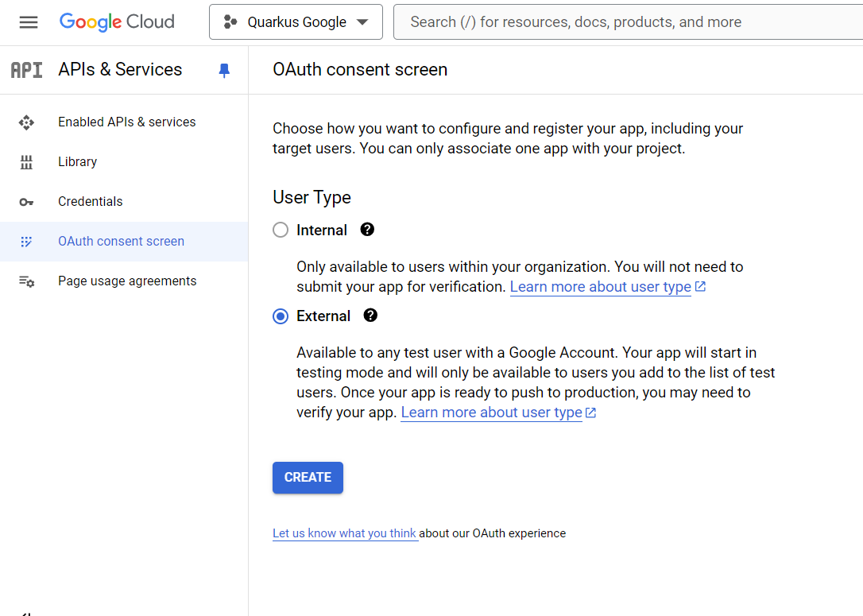The image size is (863, 616).
Task: Click the Enabled APIs & services icon
Action: [x=26, y=122]
